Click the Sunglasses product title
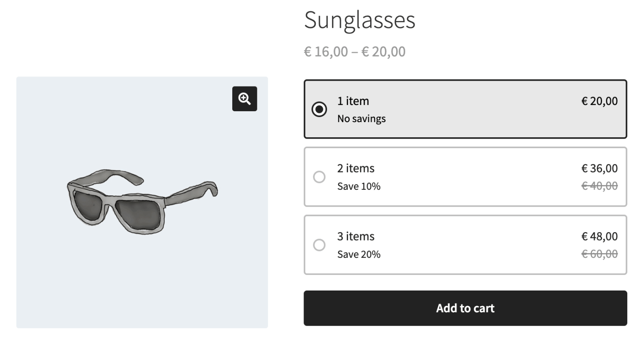 pos(359,20)
